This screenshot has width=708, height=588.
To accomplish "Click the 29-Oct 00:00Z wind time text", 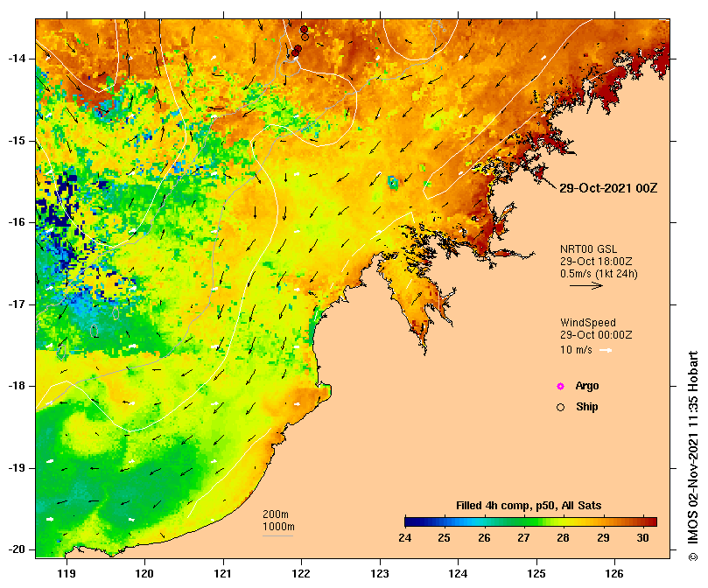I will (x=596, y=335).
